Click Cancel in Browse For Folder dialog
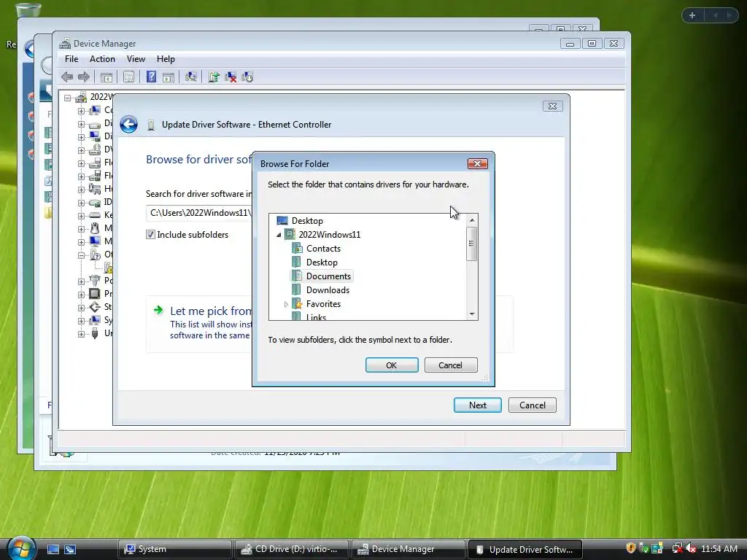Image resolution: width=747 pixels, height=560 pixels. [x=451, y=365]
